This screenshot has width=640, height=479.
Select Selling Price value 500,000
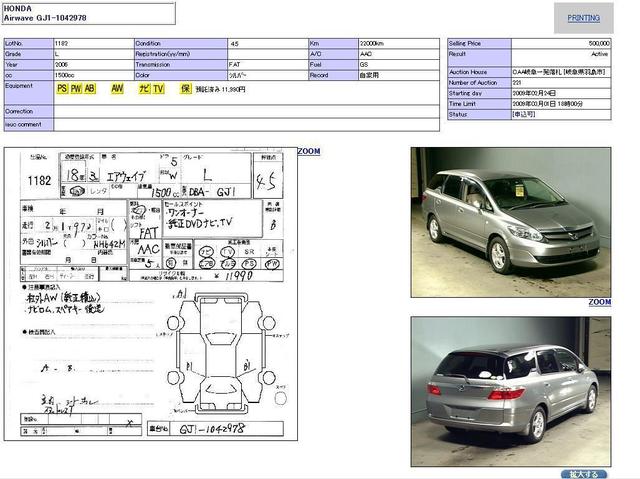click(599, 43)
